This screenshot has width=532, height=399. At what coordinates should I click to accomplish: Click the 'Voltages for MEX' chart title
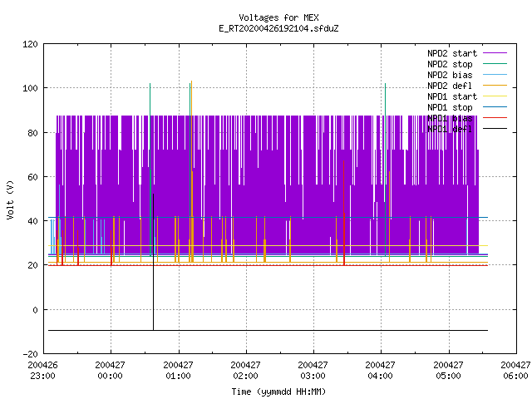tap(278, 17)
